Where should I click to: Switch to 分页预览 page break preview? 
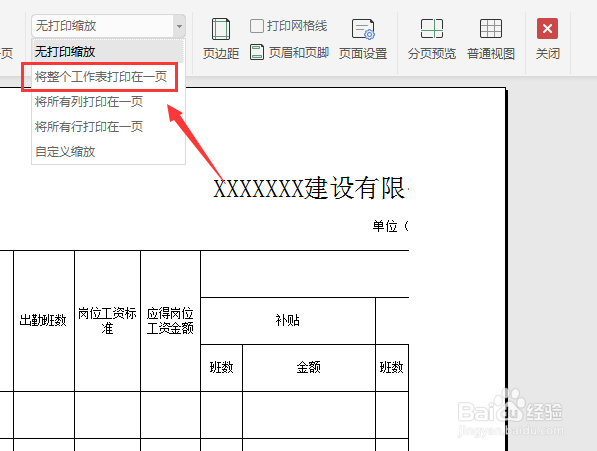pyautogui.click(x=432, y=39)
